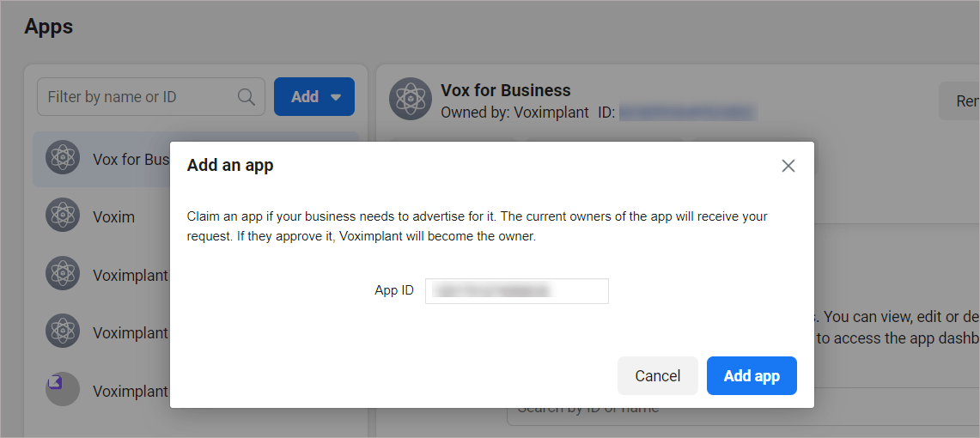Screen dimensions: 980x438
Task: Click the Vox for Business list icon
Action: 63,157
